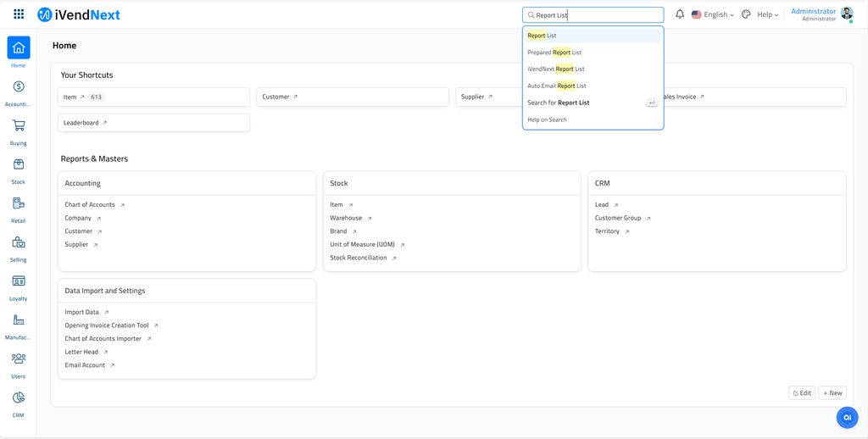Viewport: 868px width, 439px height.
Task: Open the Users module in sidebar
Action: pos(19,364)
